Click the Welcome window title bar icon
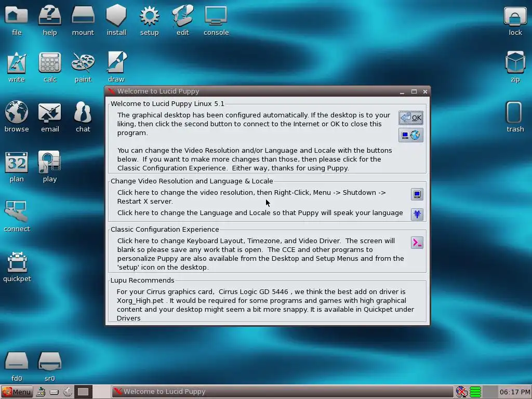Image resolution: width=532 pixels, height=399 pixels. pos(111,91)
